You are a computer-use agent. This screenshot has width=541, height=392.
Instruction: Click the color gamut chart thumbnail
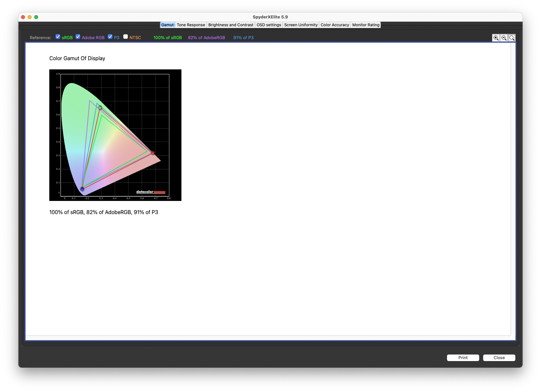(115, 135)
